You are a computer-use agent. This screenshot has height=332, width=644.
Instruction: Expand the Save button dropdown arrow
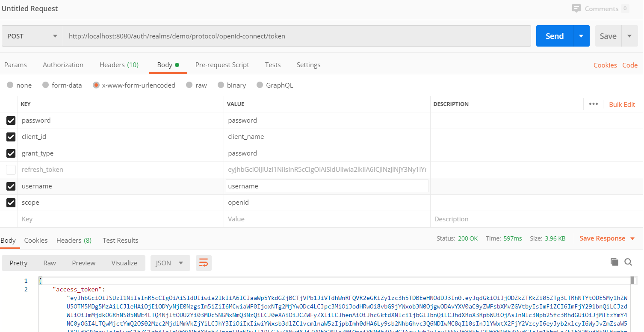click(x=629, y=36)
